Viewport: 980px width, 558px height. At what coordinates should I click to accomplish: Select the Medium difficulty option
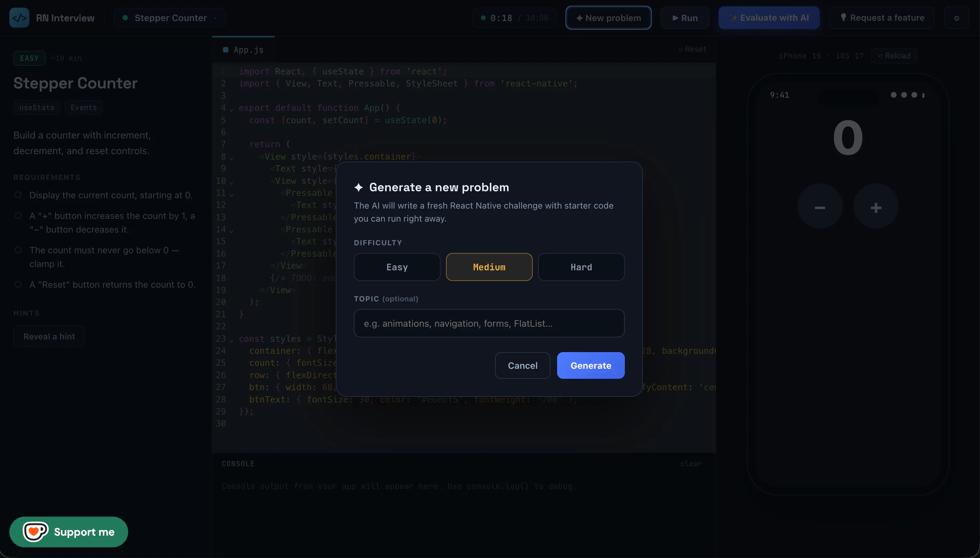click(x=489, y=267)
